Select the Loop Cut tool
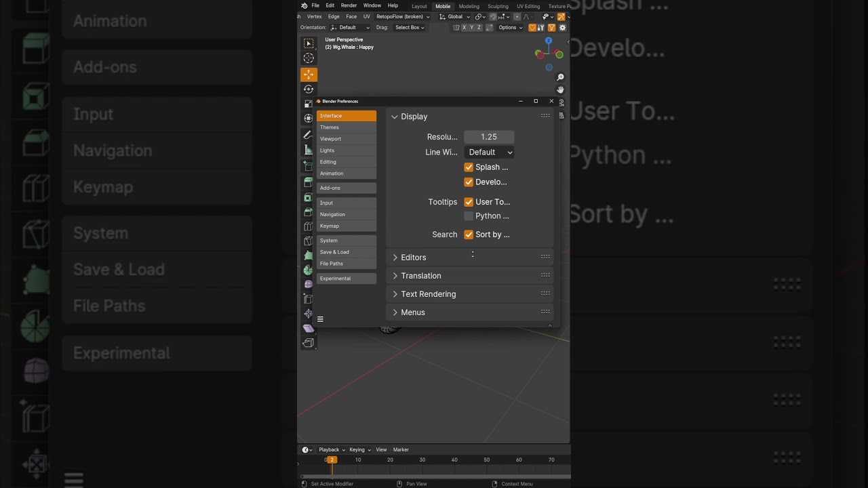 pyautogui.click(x=307, y=226)
